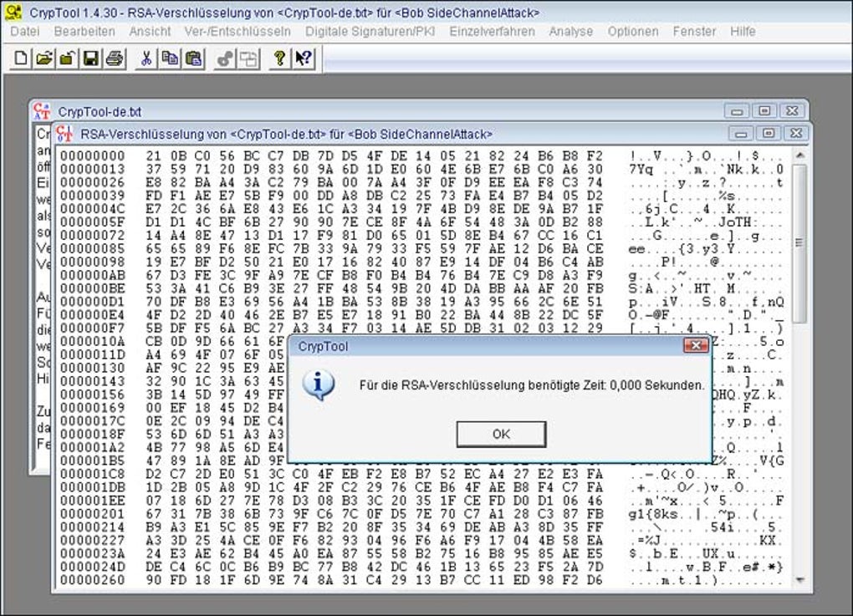Click offset 000000D1 in hex view

click(93, 301)
